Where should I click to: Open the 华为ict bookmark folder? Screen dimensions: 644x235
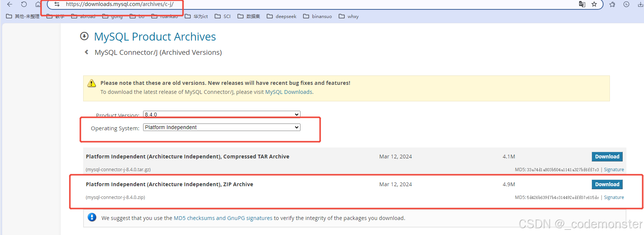point(196,17)
